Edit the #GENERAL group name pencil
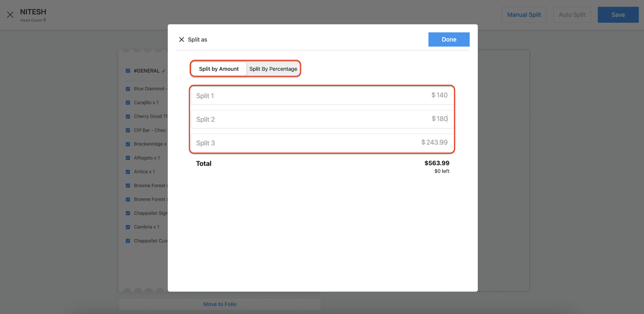Viewport: 644px width, 314px height. [x=163, y=71]
